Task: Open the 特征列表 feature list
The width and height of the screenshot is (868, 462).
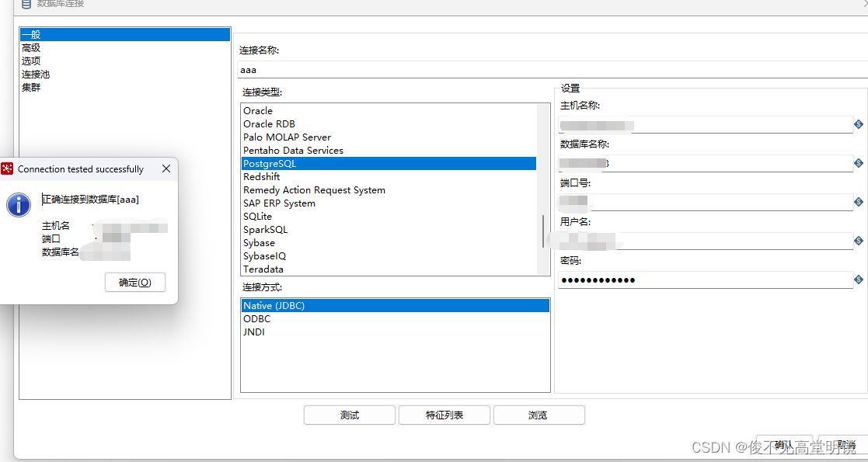Action: (444, 415)
